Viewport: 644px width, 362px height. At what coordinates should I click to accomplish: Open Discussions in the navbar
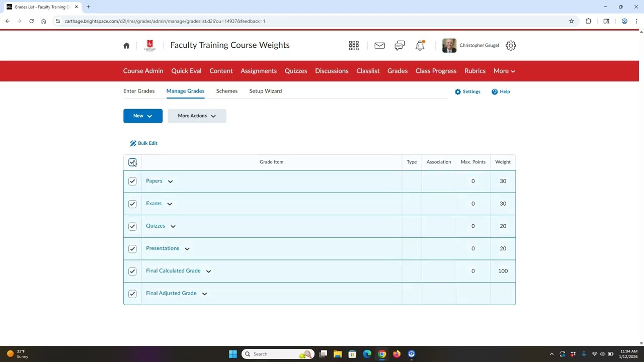[332, 71]
